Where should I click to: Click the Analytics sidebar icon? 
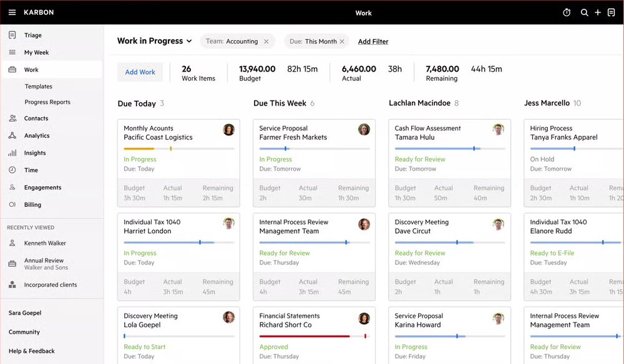pyautogui.click(x=12, y=135)
